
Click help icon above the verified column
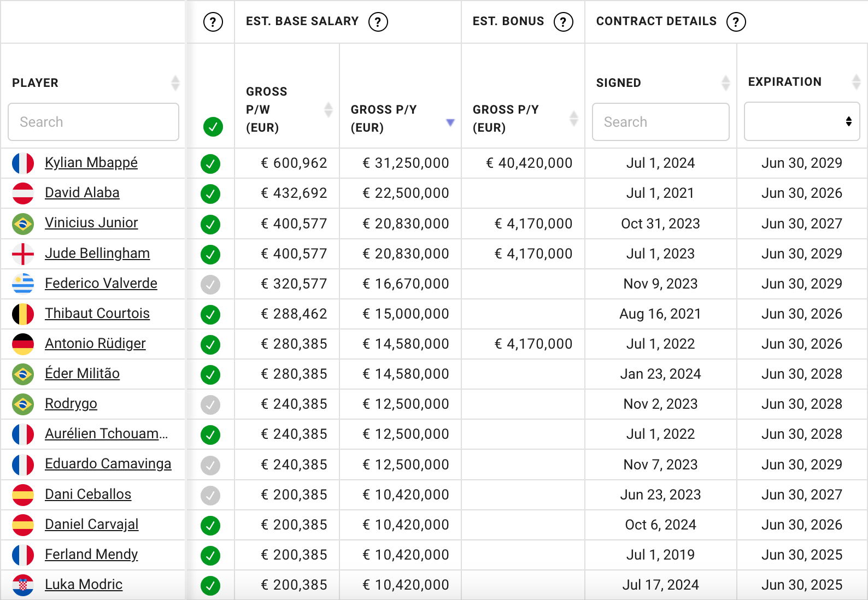pyautogui.click(x=213, y=22)
